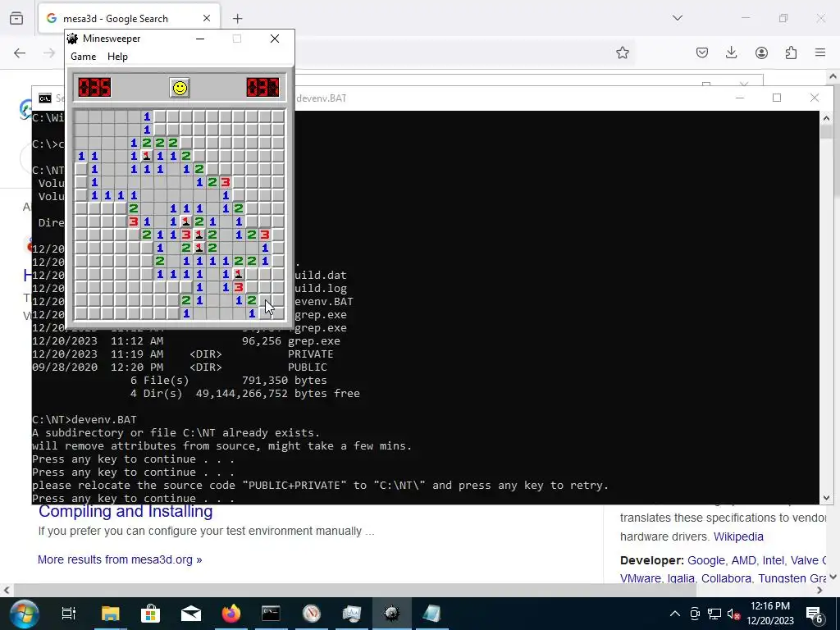Image resolution: width=840 pixels, height=630 pixels.
Task: Click the Collabora developer link
Action: tap(726, 578)
